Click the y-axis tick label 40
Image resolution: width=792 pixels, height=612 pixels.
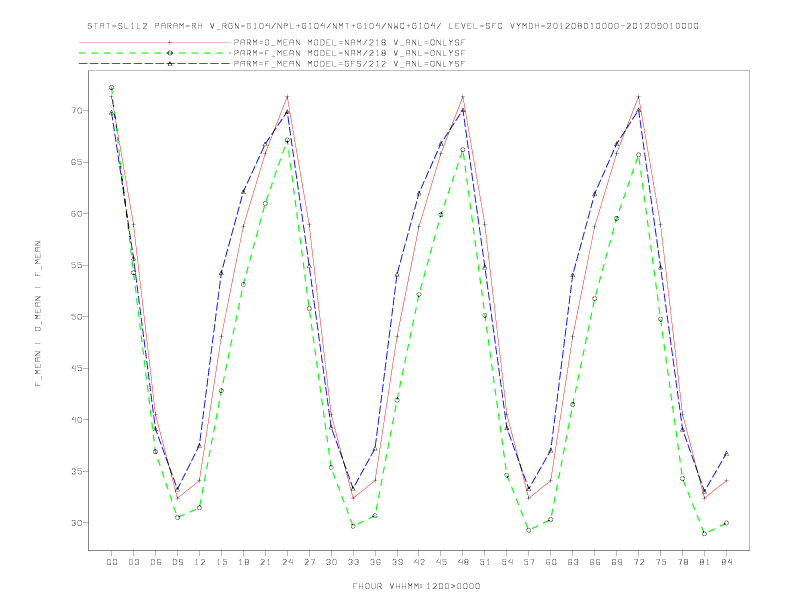pyautogui.click(x=77, y=420)
